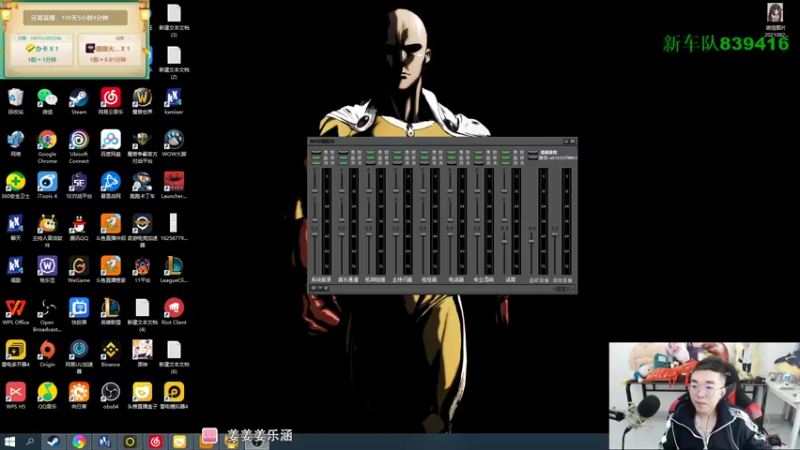800x450 pixels.
Task: Open the Windows Start menu
Action: (9, 442)
